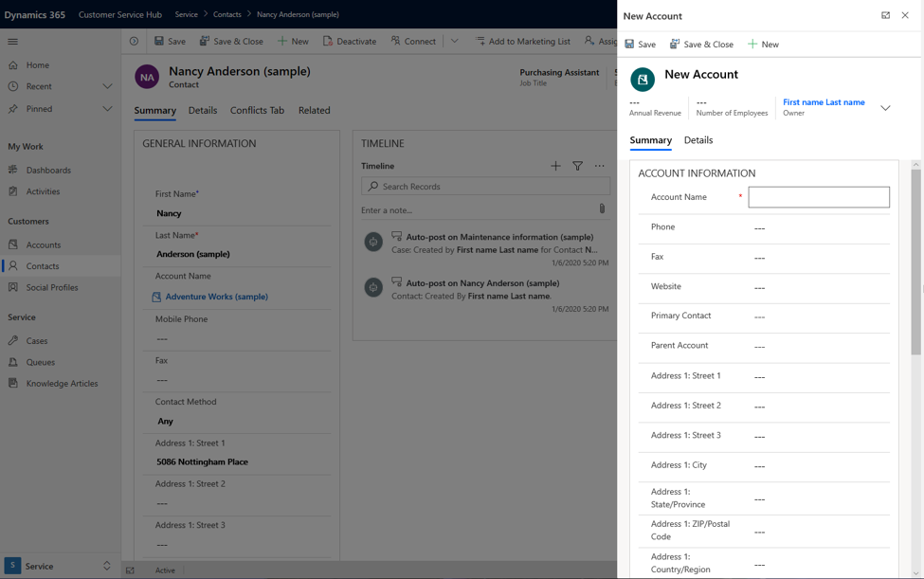Open timeline more commands ellipsis
Viewport: 924px width, 579px height.
(599, 166)
